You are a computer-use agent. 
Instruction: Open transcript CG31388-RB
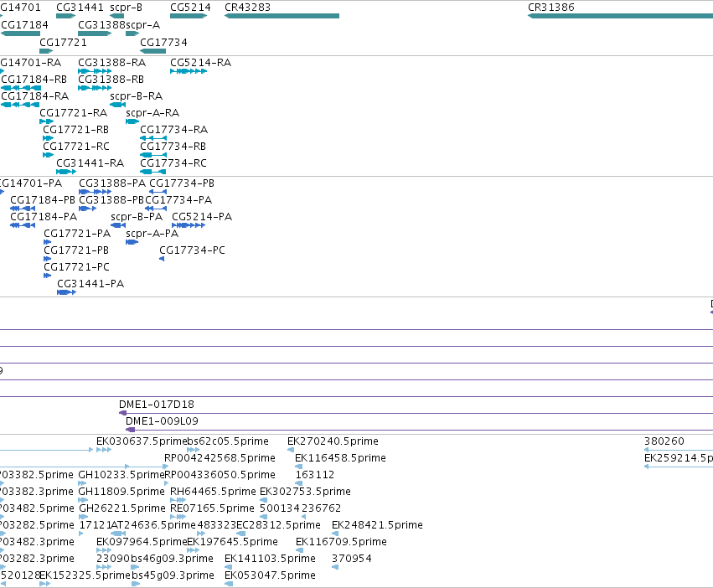click(x=111, y=79)
